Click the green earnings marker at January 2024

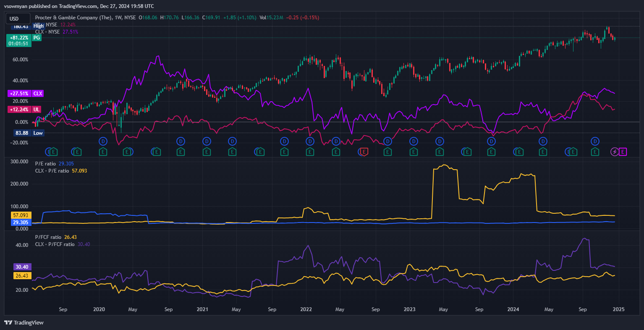[519, 152]
